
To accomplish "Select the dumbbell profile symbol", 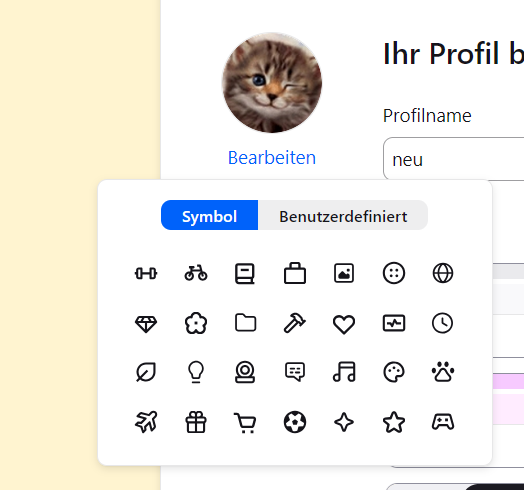I will coord(146,273).
